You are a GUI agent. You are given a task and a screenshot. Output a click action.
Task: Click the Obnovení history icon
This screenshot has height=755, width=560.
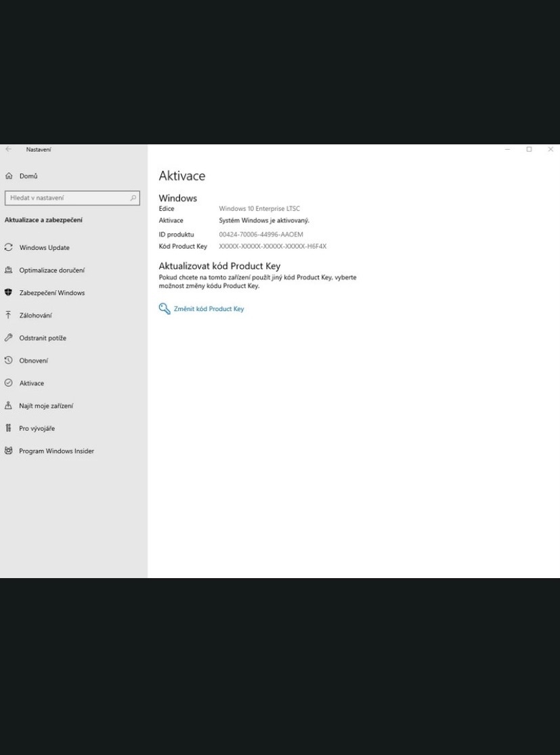(x=9, y=361)
